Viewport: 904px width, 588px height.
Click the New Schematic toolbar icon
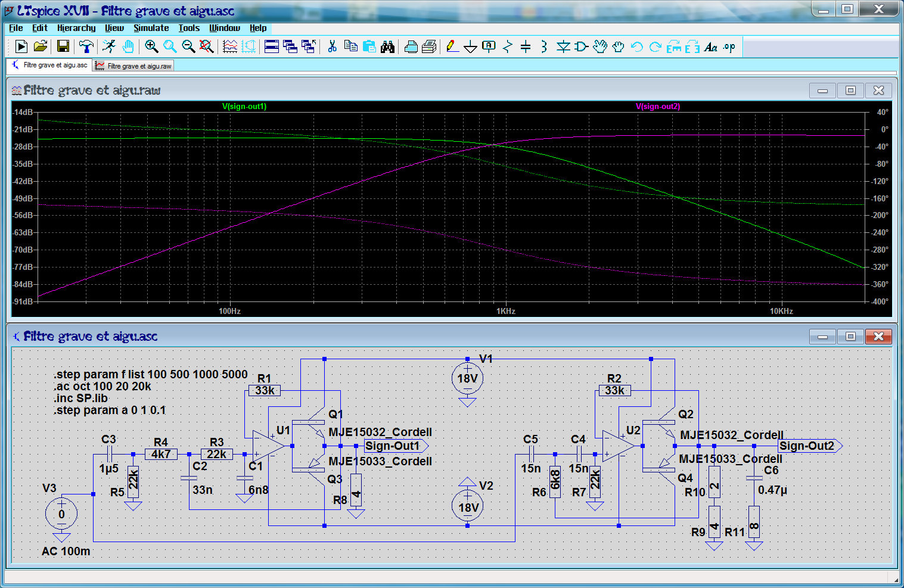(21, 46)
